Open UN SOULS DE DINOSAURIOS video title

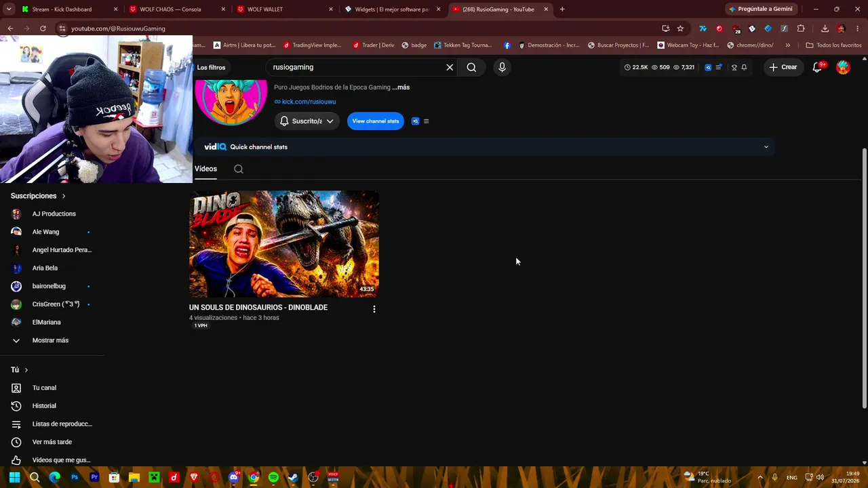click(258, 308)
